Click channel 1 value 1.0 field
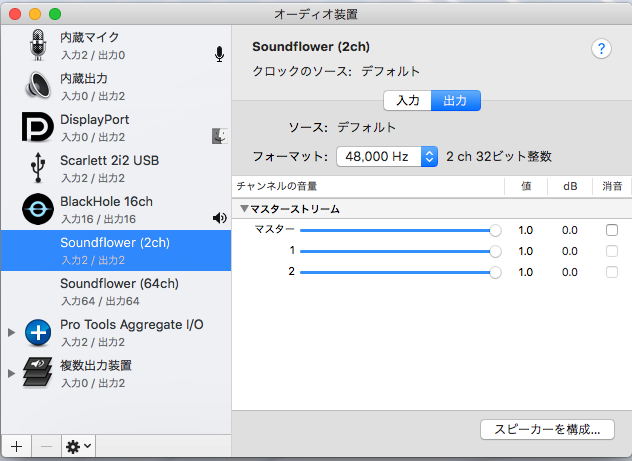This screenshot has width=632, height=461. click(526, 251)
